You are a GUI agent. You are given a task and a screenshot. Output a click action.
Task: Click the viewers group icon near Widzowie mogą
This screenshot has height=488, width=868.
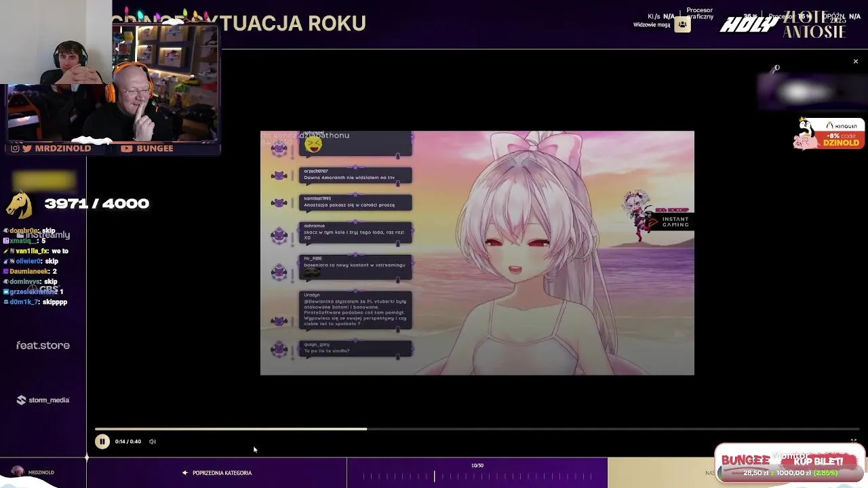tap(682, 24)
